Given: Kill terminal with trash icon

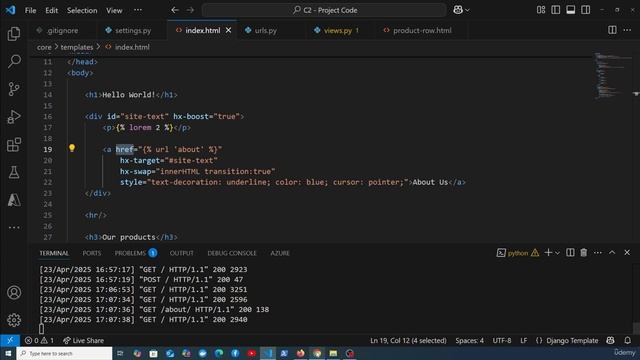Looking at the screenshot, I should (584, 253).
